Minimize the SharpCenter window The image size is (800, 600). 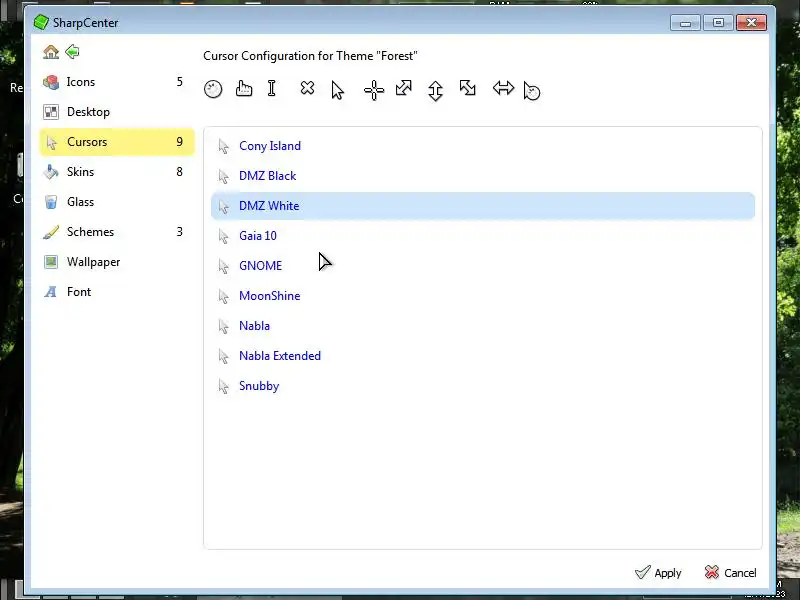point(685,23)
